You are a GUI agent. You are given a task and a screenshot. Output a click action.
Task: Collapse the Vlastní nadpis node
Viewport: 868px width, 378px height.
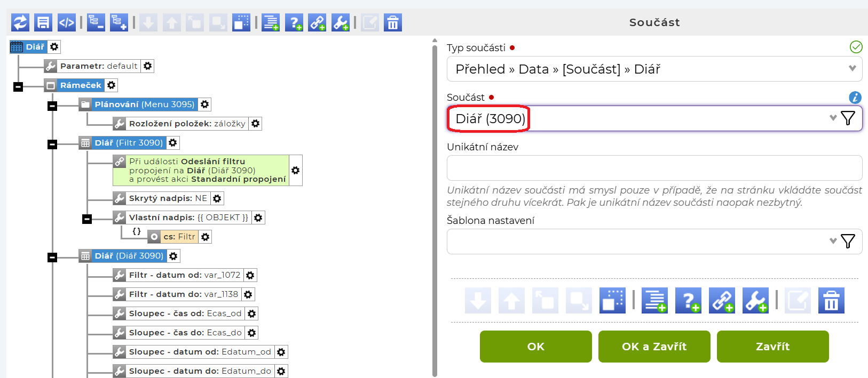[x=87, y=219]
